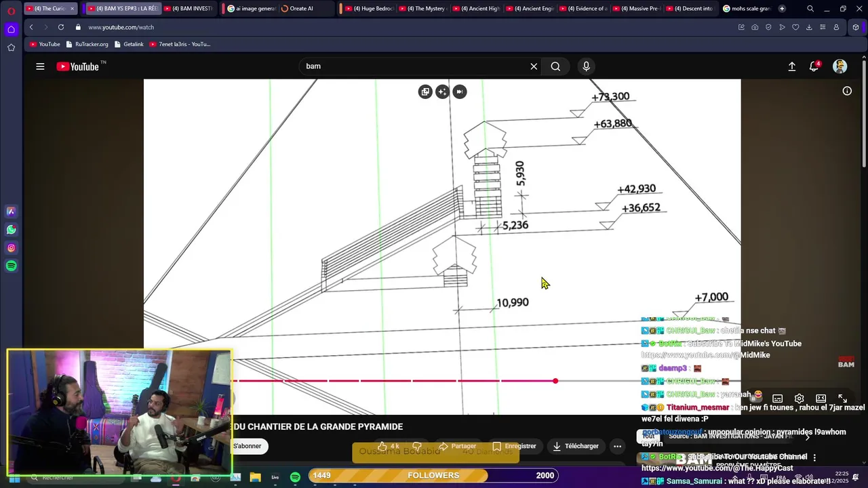Open the Opera easy setup menu icon
This screenshot has width=868, height=488.
[x=823, y=27]
